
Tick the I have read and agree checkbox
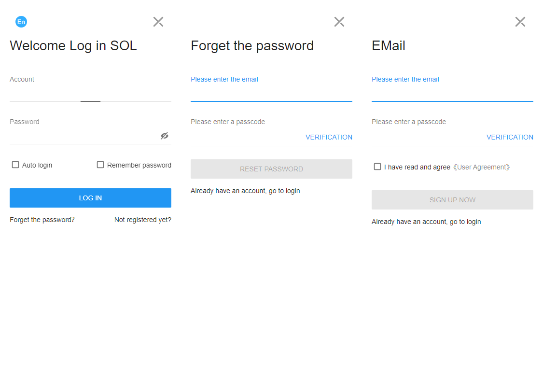tap(377, 167)
